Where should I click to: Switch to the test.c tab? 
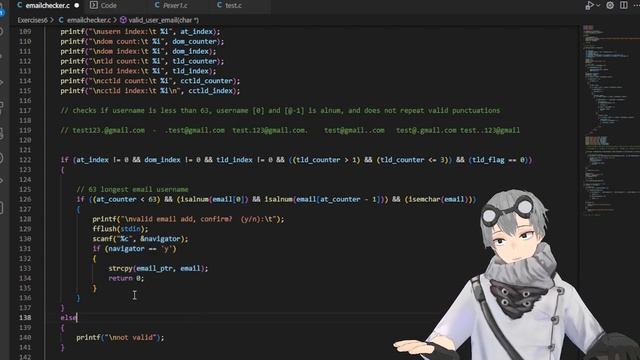point(233,5)
